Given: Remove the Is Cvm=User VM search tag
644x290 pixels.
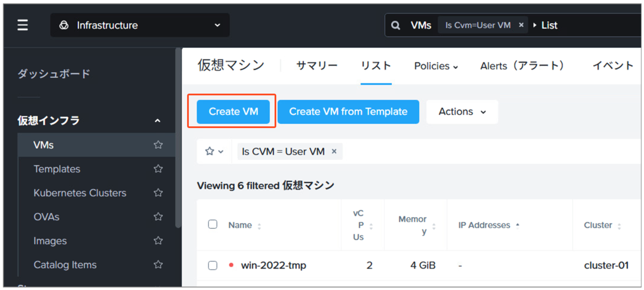Looking at the screenshot, I should point(521,25).
